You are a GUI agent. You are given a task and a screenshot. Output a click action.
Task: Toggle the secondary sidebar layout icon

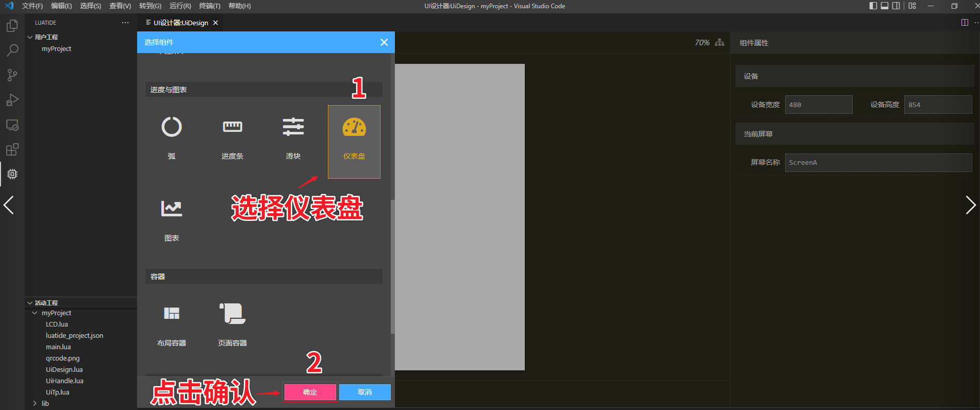coord(896,6)
